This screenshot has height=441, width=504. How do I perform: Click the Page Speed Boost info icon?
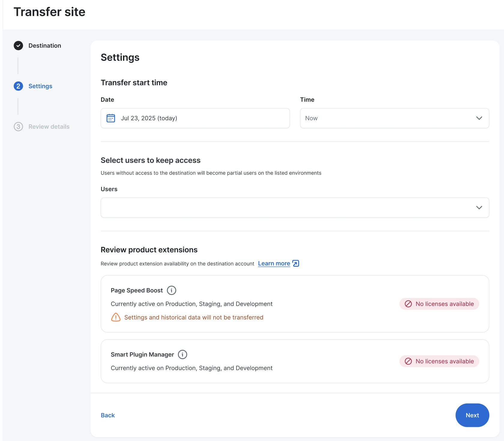pyautogui.click(x=171, y=290)
